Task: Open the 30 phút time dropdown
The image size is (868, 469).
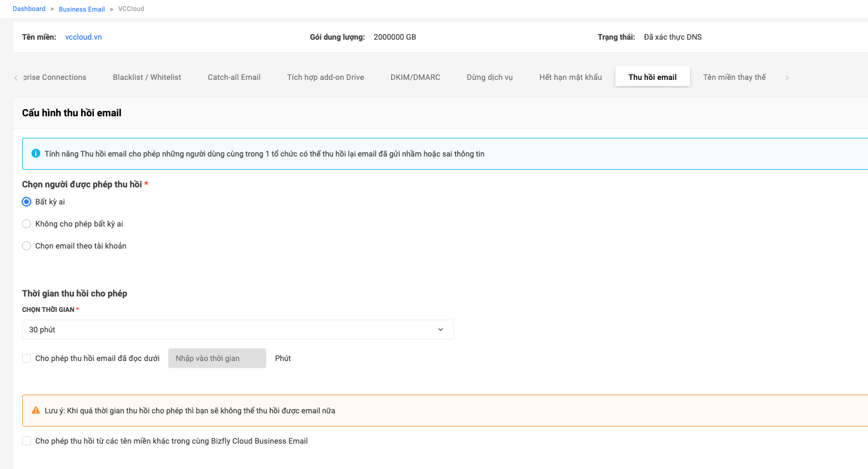Action: click(238, 330)
